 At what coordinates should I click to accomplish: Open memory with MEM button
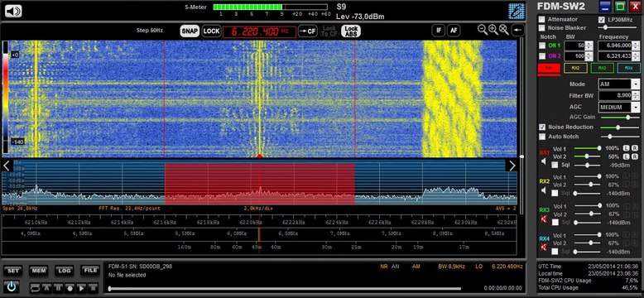tap(38, 271)
